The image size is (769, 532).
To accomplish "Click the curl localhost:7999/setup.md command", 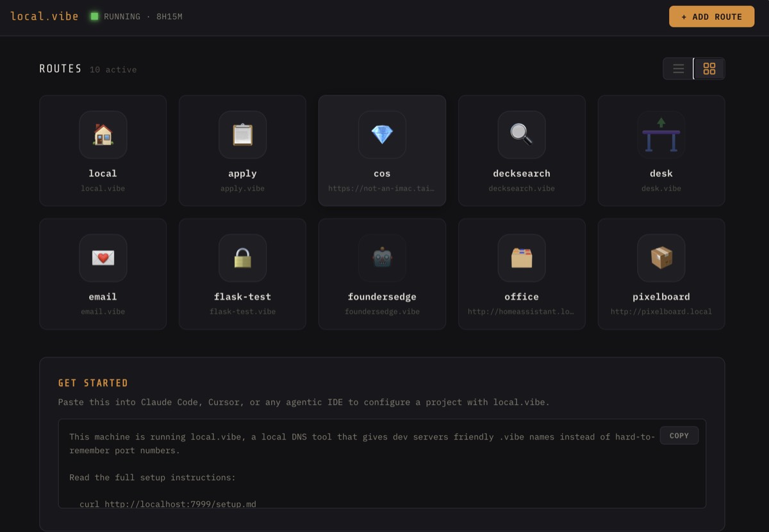I will (x=168, y=504).
